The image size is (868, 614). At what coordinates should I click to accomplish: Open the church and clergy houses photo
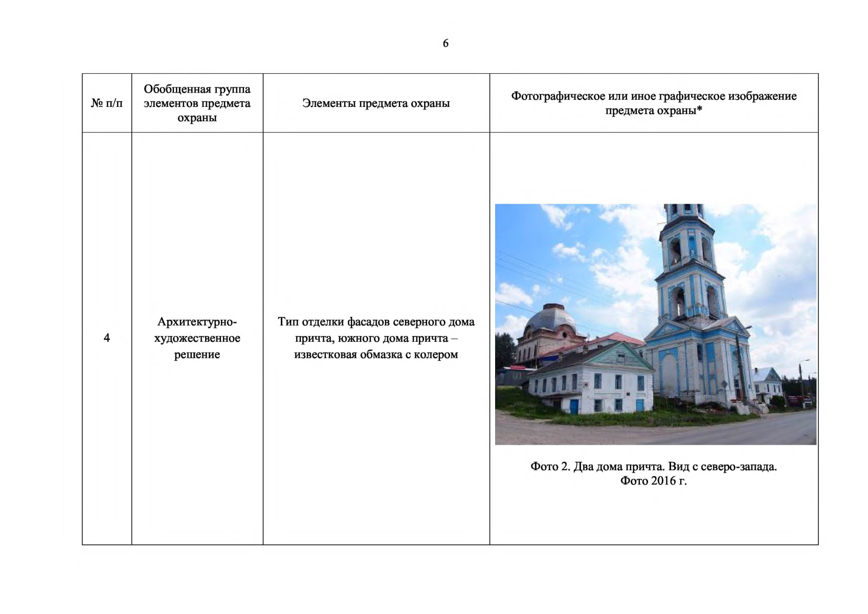pos(656,324)
